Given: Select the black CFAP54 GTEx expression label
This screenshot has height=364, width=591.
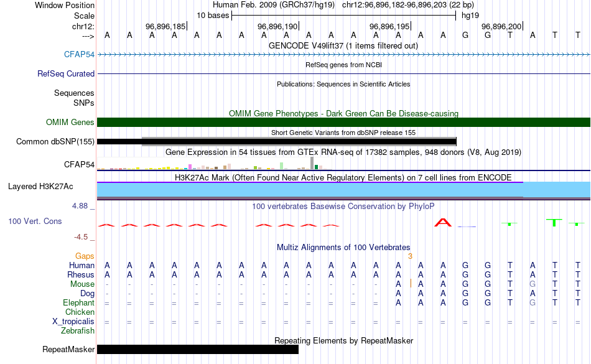Looking at the screenshot, I should [x=79, y=164].
